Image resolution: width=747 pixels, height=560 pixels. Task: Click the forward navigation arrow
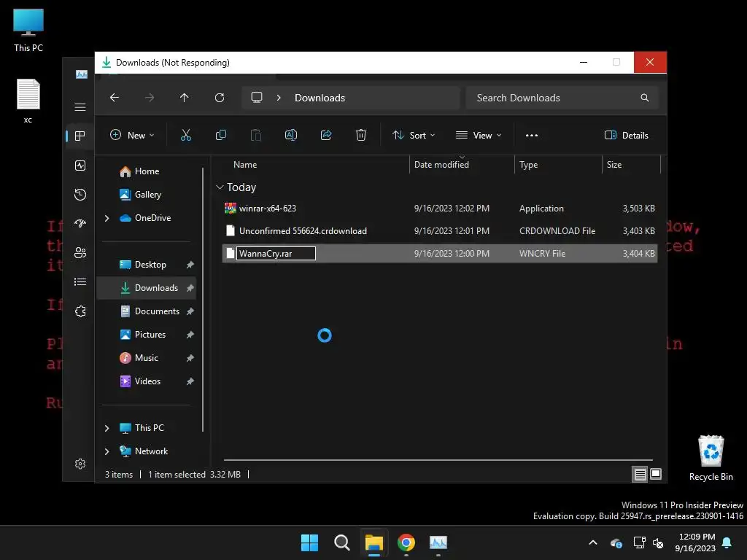tap(150, 98)
